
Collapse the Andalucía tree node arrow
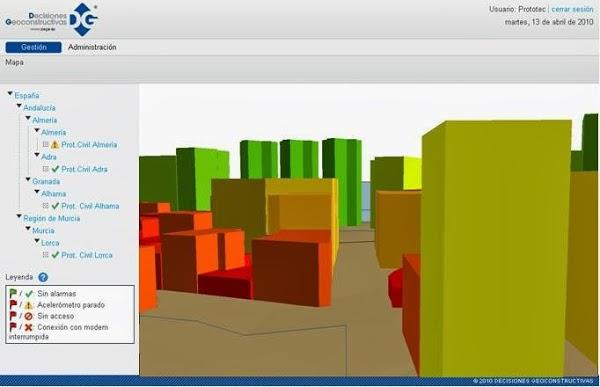tap(19, 106)
